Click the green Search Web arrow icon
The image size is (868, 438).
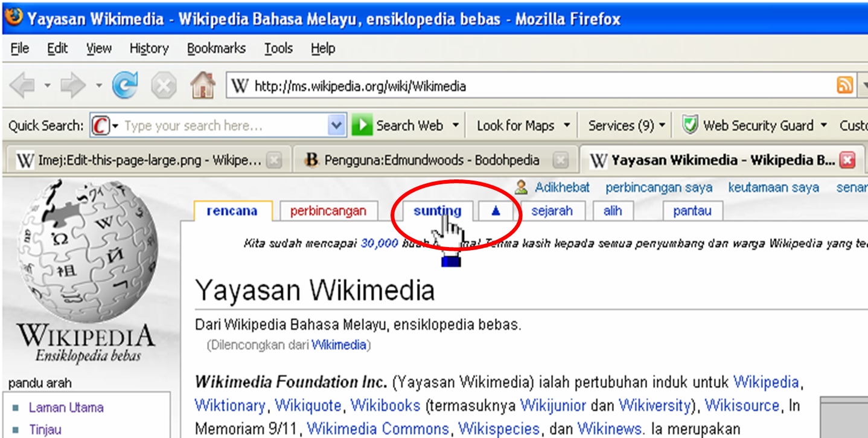(362, 126)
